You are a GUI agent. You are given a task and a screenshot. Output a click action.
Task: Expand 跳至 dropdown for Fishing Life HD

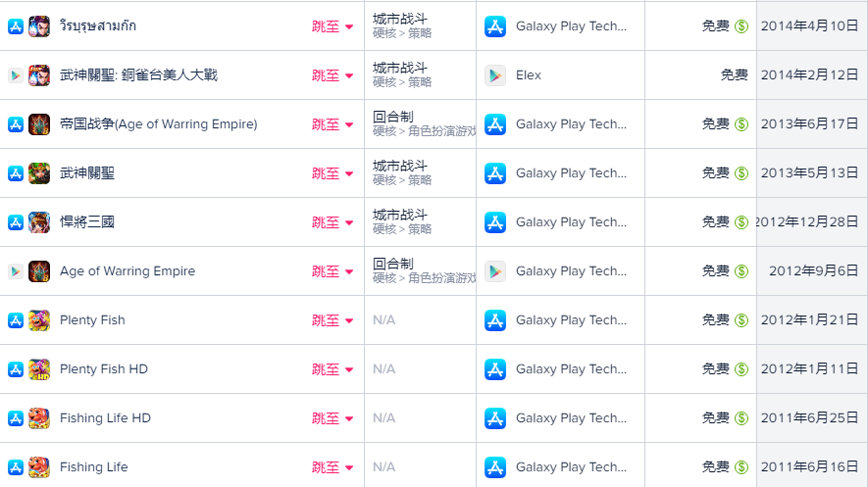[x=332, y=418]
